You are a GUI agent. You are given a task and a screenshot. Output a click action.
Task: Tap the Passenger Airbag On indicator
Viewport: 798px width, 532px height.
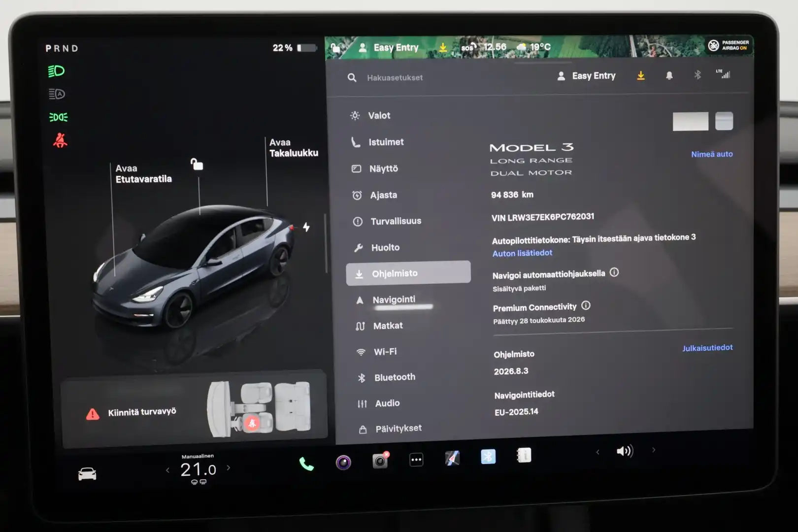[x=729, y=45]
